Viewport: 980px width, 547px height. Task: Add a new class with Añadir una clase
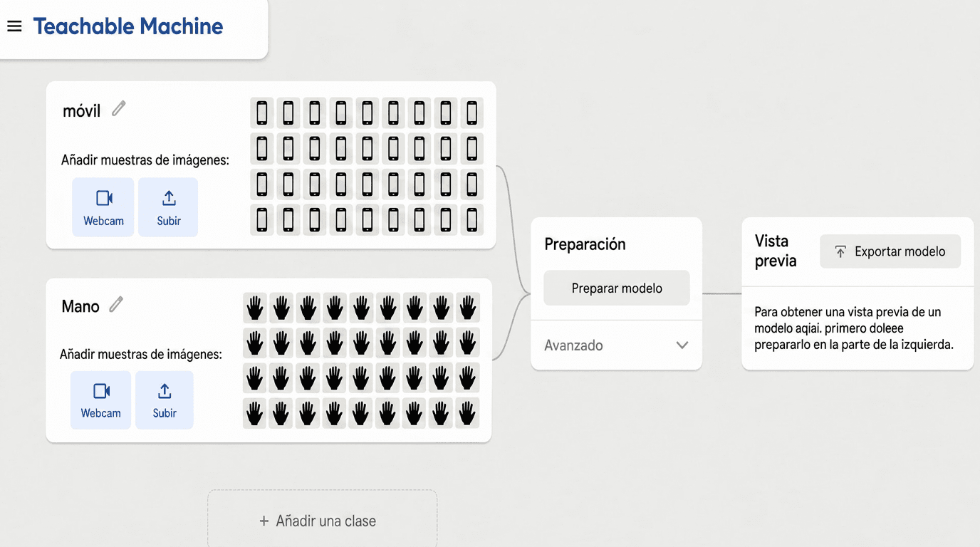click(x=323, y=521)
